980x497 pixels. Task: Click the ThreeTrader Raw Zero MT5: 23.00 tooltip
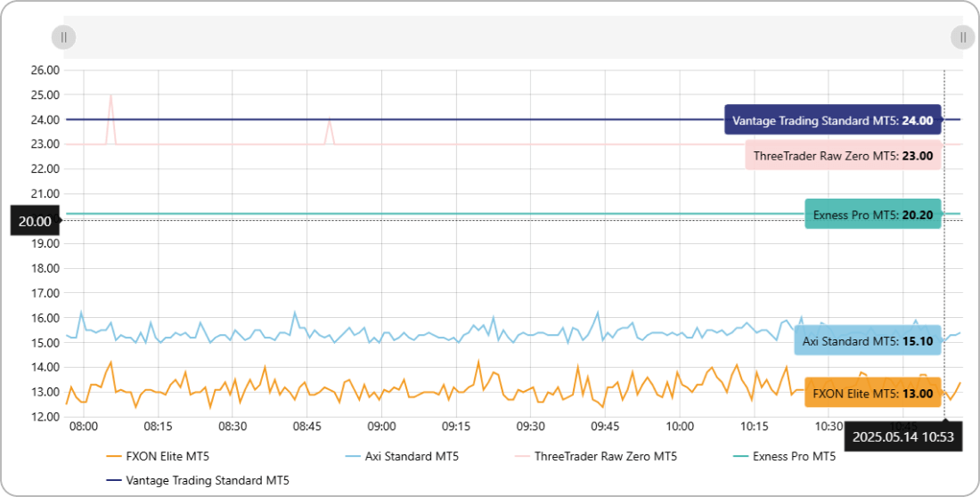pyautogui.click(x=843, y=155)
